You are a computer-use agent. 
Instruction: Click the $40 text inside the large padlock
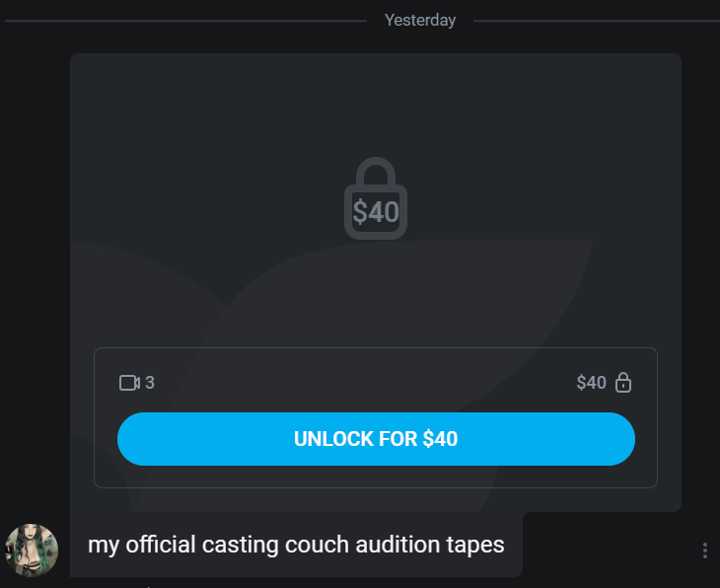[376, 212]
